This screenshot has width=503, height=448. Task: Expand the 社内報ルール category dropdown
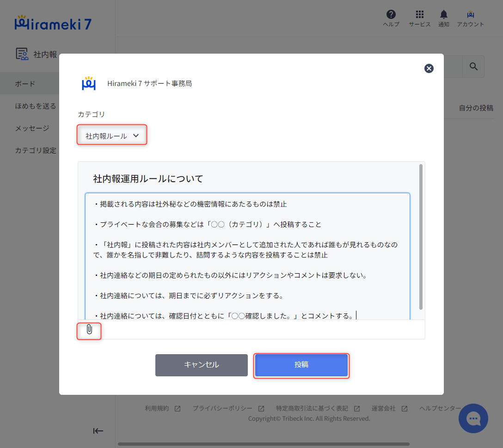[x=112, y=136]
